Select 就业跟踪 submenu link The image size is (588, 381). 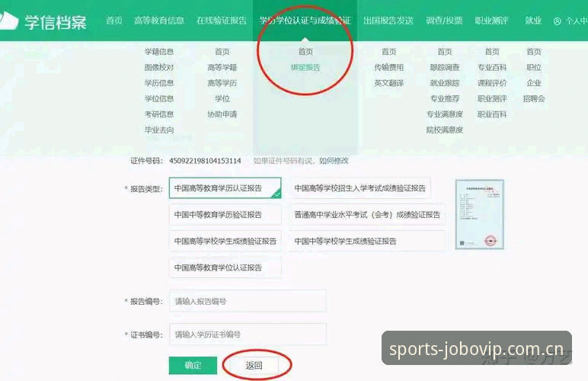[x=444, y=83]
